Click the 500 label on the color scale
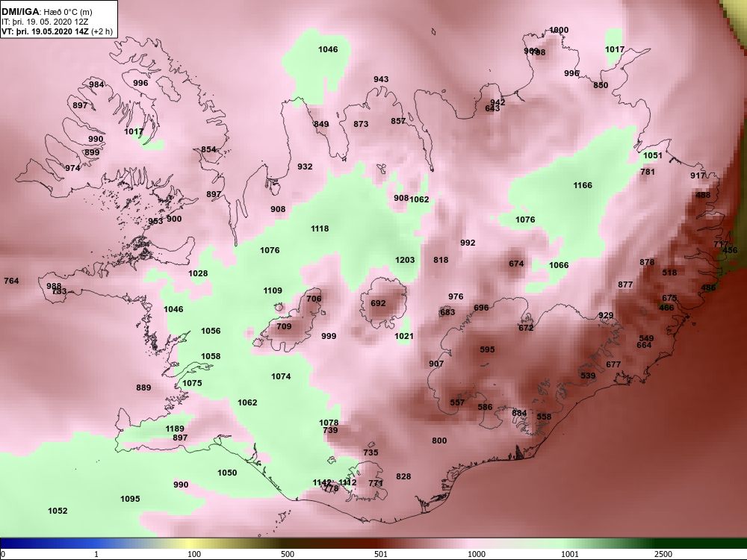The height and width of the screenshot is (560, 747). pos(288,554)
